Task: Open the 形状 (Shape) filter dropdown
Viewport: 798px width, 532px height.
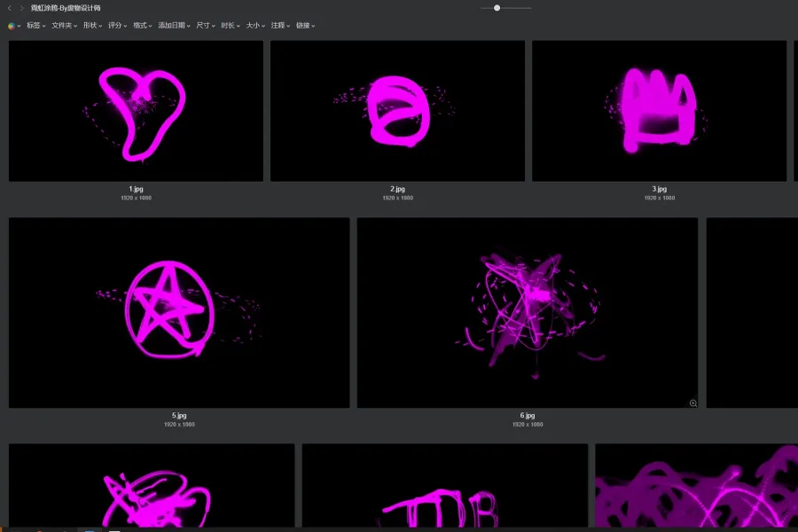Action: click(x=92, y=26)
